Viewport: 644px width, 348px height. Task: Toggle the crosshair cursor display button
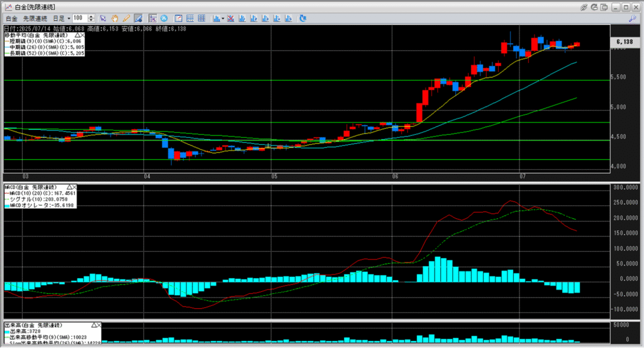153,18
